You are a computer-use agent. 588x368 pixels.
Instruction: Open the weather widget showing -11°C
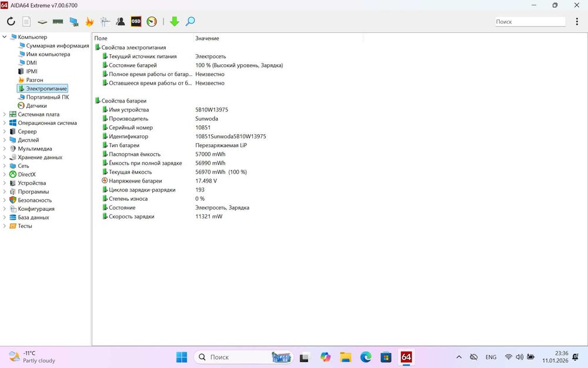32,357
